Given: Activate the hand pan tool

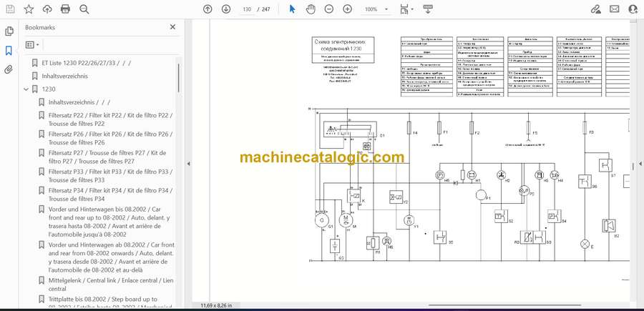Looking at the screenshot, I should [311, 9].
